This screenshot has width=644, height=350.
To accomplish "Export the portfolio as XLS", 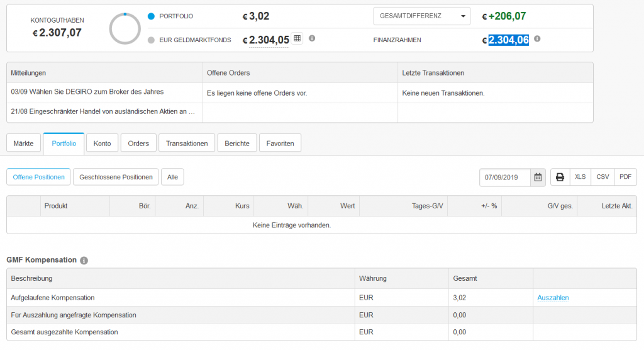I will coord(580,177).
